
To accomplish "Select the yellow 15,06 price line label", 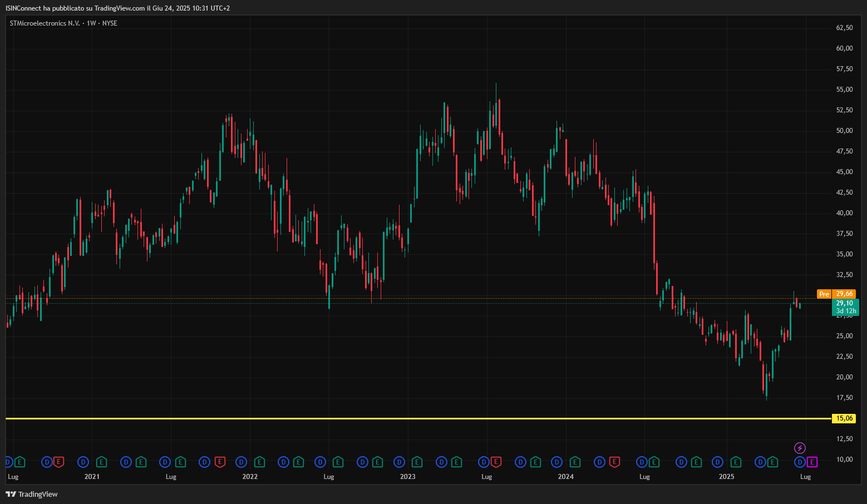I will (x=844, y=418).
